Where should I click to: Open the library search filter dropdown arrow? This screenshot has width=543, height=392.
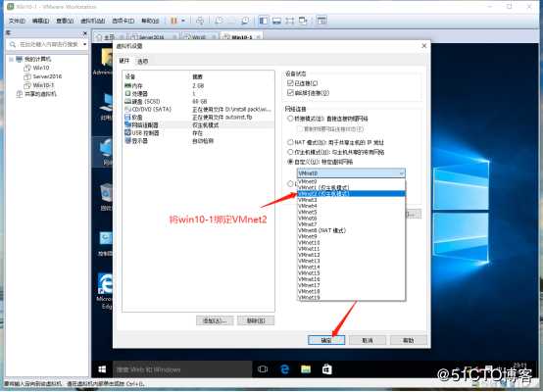[x=84, y=44]
